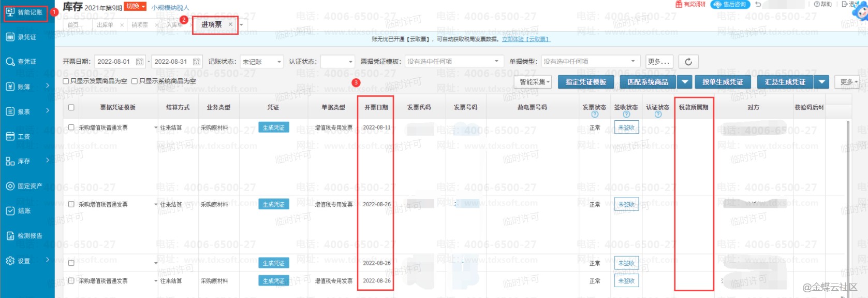Open calendar picker for start date
This screenshot has width=868, height=298.
140,62
